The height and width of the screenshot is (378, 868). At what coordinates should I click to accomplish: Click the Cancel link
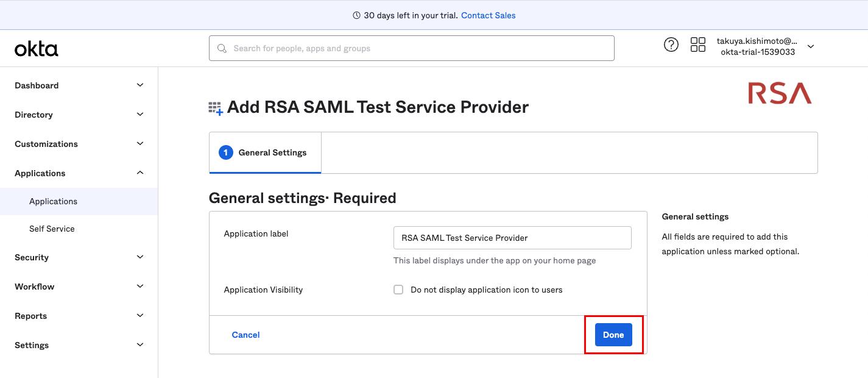coord(245,335)
